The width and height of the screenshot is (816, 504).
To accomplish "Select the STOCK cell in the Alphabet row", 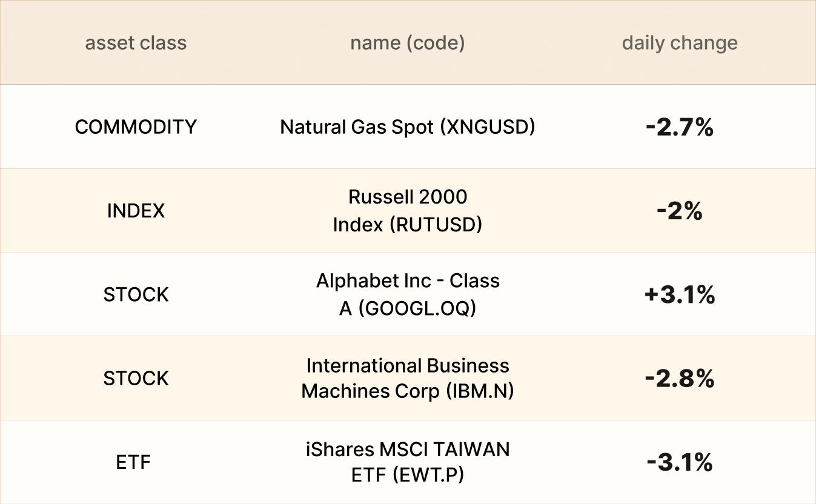I will [x=136, y=294].
